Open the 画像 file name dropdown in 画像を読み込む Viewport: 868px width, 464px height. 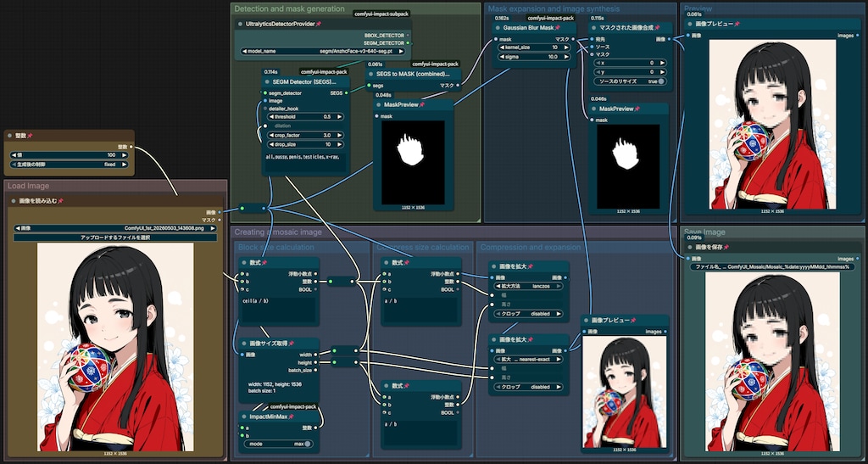tap(115, 227)
